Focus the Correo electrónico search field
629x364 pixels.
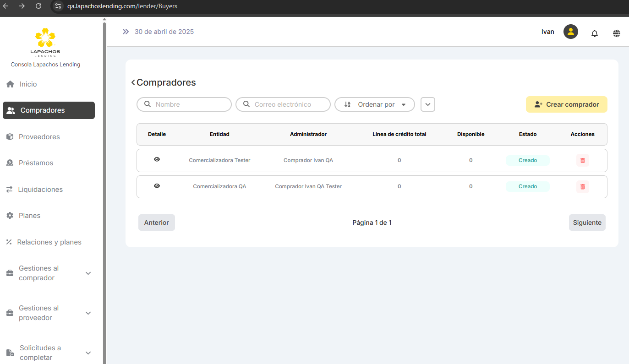[x=283, y=104]
